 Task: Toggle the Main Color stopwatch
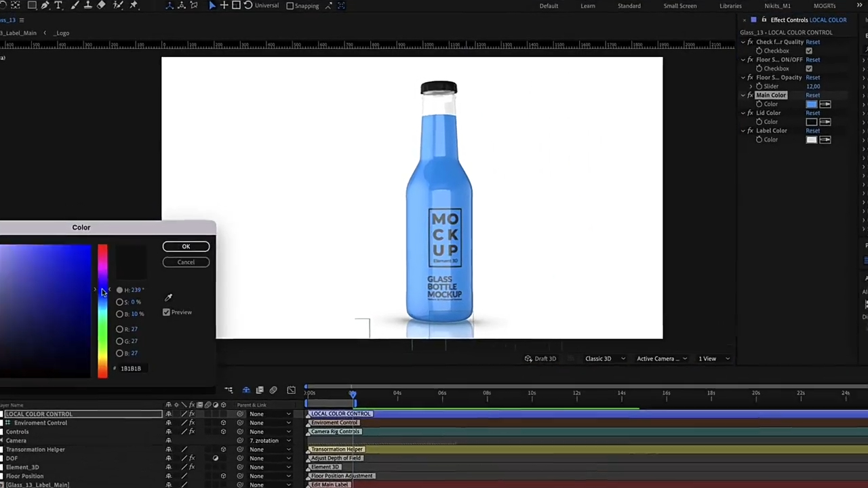click(759, 104)
